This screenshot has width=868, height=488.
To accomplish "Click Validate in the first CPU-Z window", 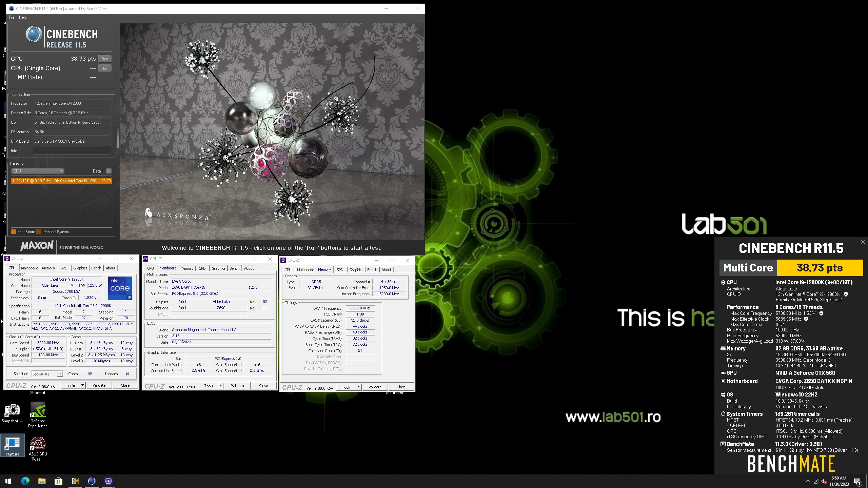I will (x=99, y=385).
